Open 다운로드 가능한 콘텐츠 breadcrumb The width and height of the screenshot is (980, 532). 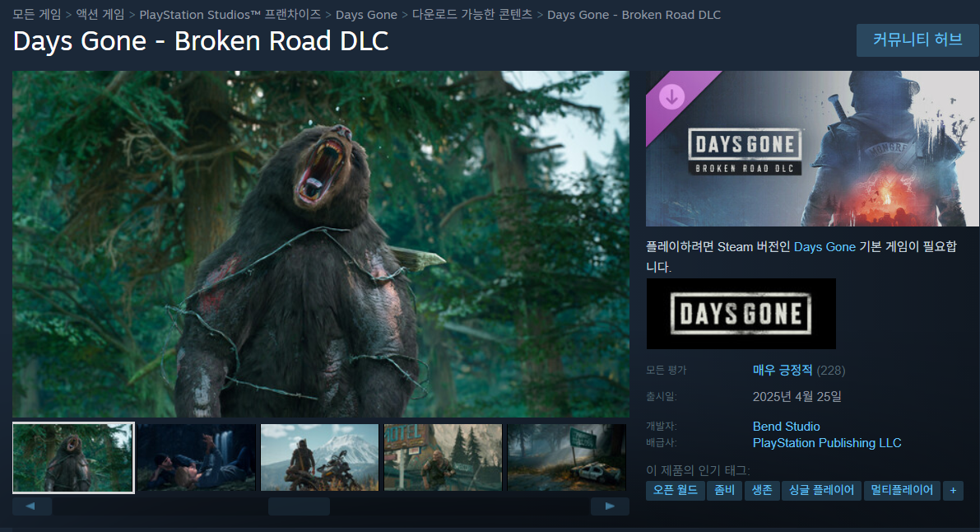471,14
